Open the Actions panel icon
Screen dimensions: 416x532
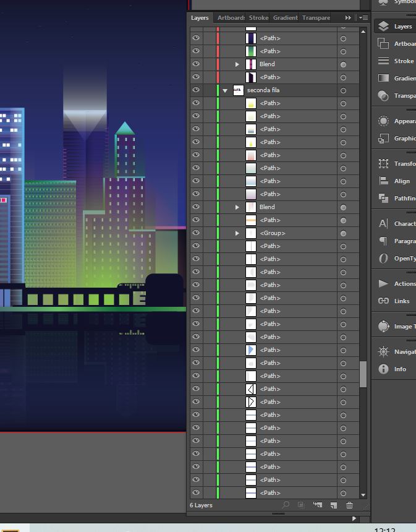pyautogui.click(x=384, y=284)
